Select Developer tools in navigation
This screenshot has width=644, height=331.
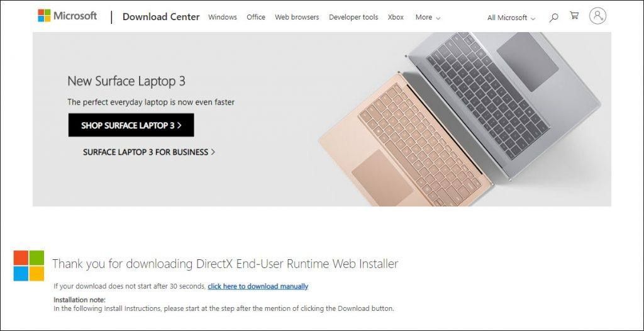tap(353, 17)
